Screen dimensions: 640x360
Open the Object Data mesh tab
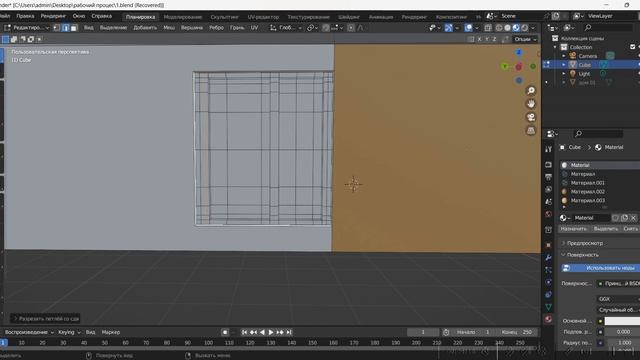coord(548,307)
